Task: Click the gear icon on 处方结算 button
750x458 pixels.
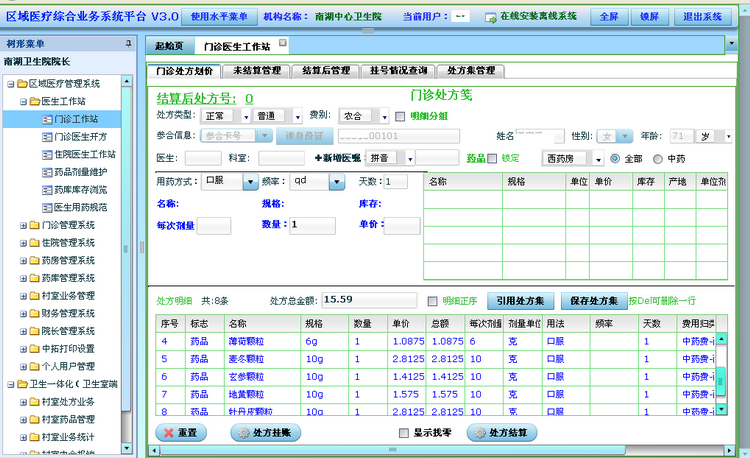Action: (x=480, y=433)
